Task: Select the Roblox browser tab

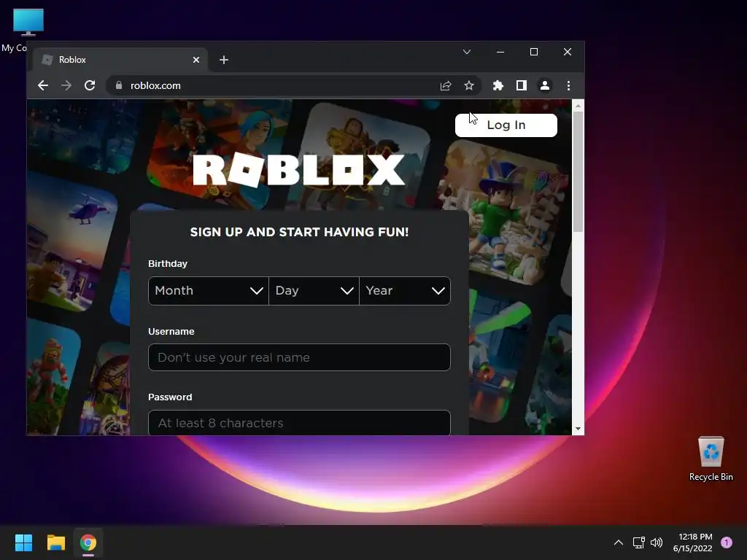Action: click(120, 60)
